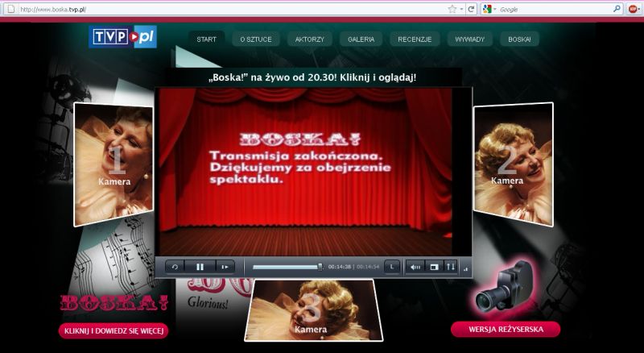Go to the O SZTUCE section
This screenshot has height=353, width=644.
(x=256, y=39)
